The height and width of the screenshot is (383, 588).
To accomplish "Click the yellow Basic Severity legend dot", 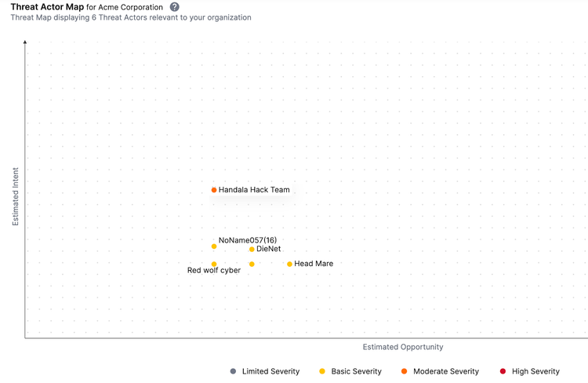I will (x=322, y=371).
